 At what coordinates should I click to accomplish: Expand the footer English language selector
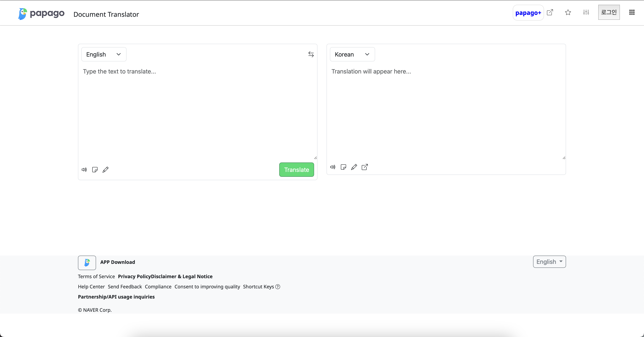coord(549,262)
